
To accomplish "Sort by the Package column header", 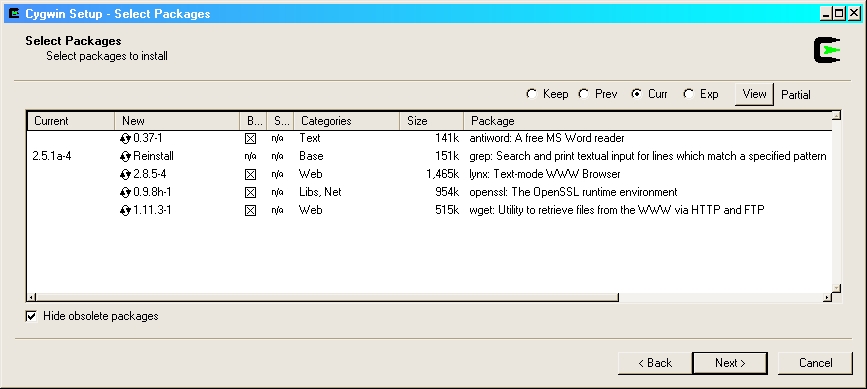I will click(647, 120).
